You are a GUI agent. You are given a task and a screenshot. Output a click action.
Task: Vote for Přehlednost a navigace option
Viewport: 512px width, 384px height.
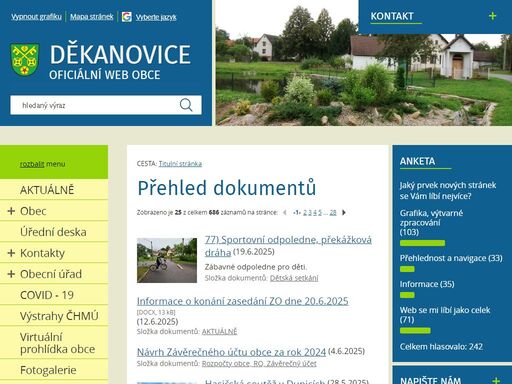[451, 258]
